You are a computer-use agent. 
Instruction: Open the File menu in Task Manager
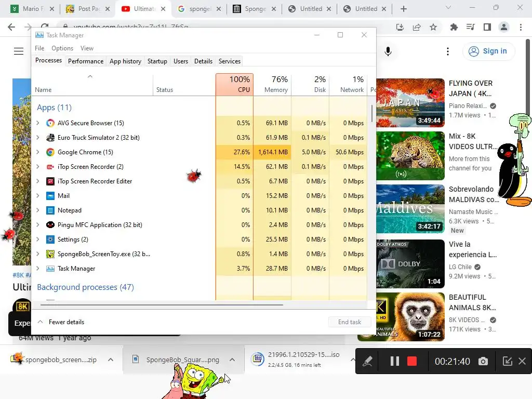[39, 48]
